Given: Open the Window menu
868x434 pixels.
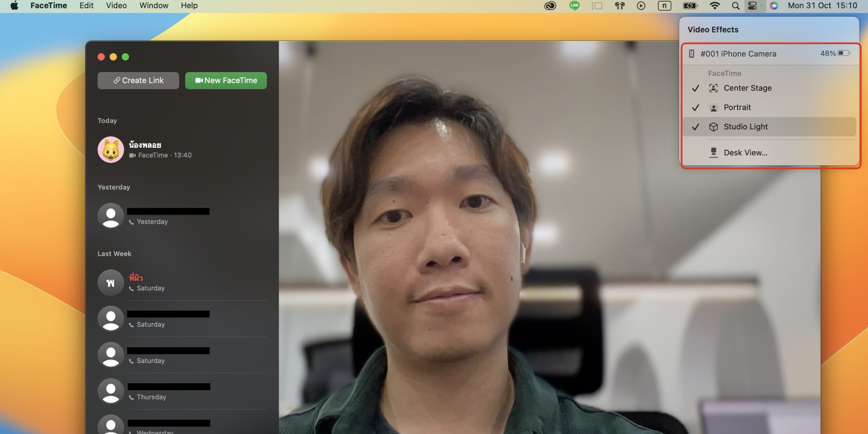Looking at the screenshot, I should [x=154, y=6].
